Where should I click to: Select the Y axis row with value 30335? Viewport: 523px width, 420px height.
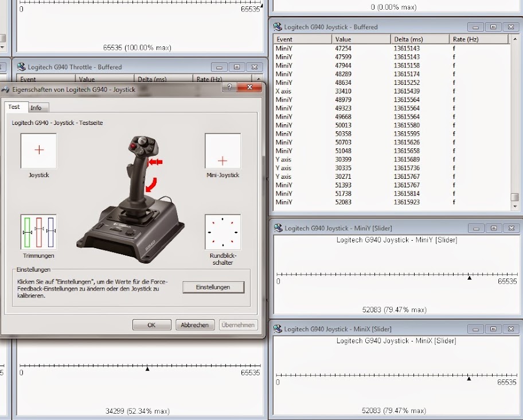coord(392,168)
